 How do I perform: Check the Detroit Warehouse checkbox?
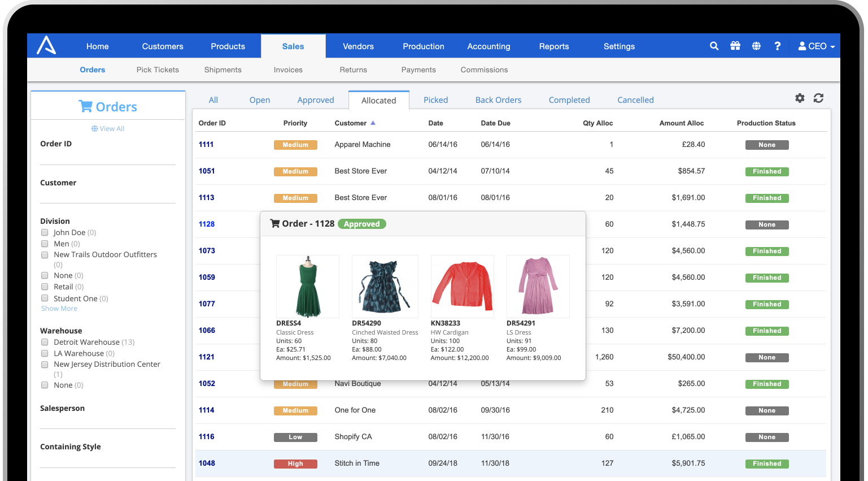45,342
